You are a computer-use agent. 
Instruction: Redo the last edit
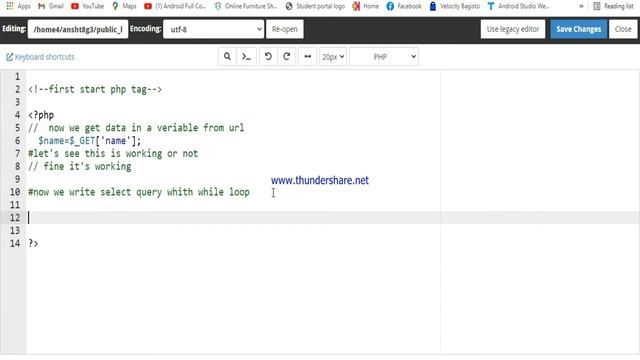click(287, 57)
